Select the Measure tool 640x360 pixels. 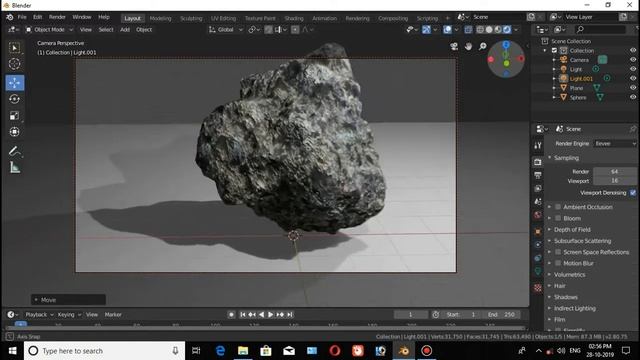point(15,167)
